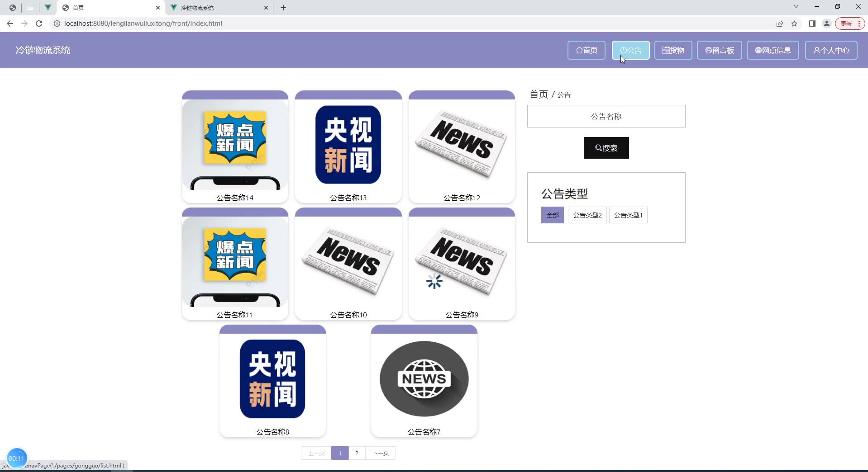This screenshot has height=472, width=868.
Task: Click the 公告名称12 caption text
Action: [462, 198]
